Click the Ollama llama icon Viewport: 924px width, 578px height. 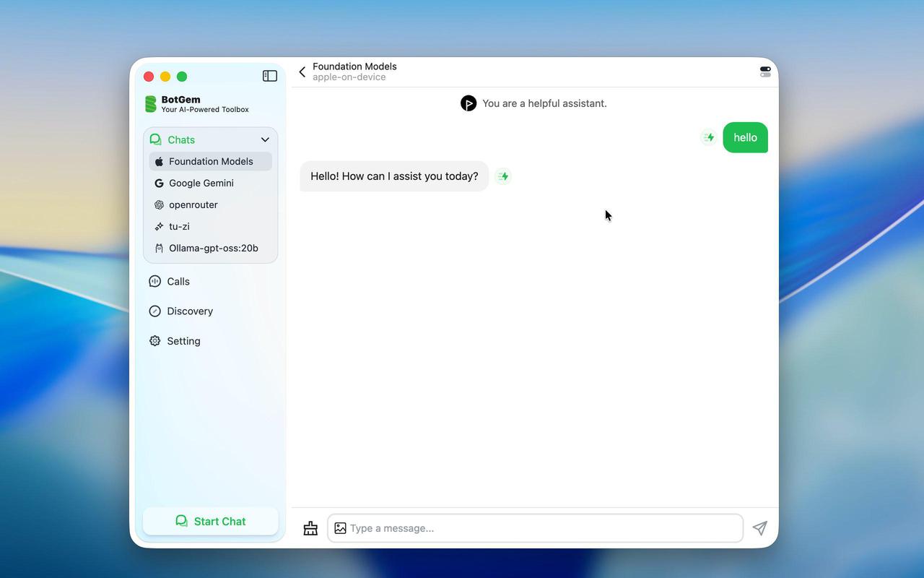tap(159, 248)
